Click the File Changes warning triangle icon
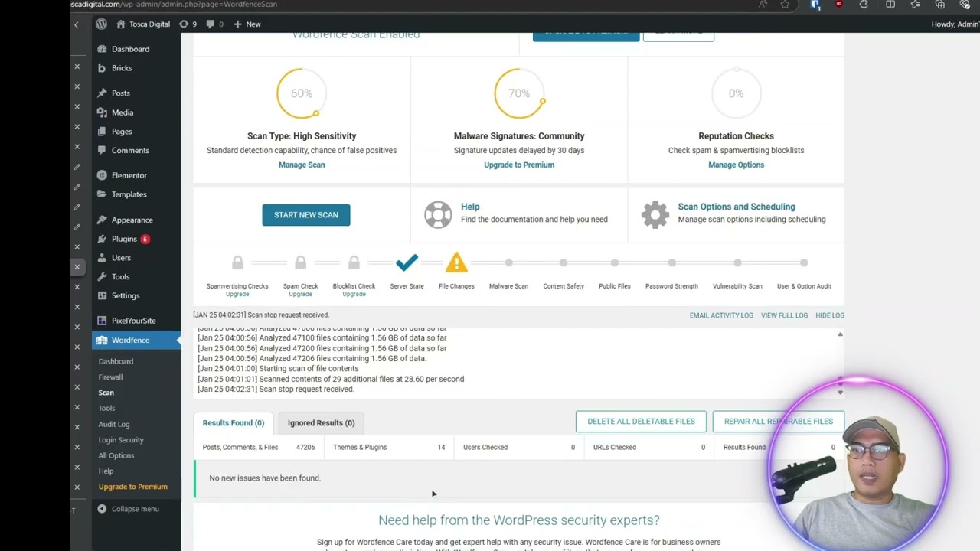This screenshot has width=980, height=551. coord(456,262)
